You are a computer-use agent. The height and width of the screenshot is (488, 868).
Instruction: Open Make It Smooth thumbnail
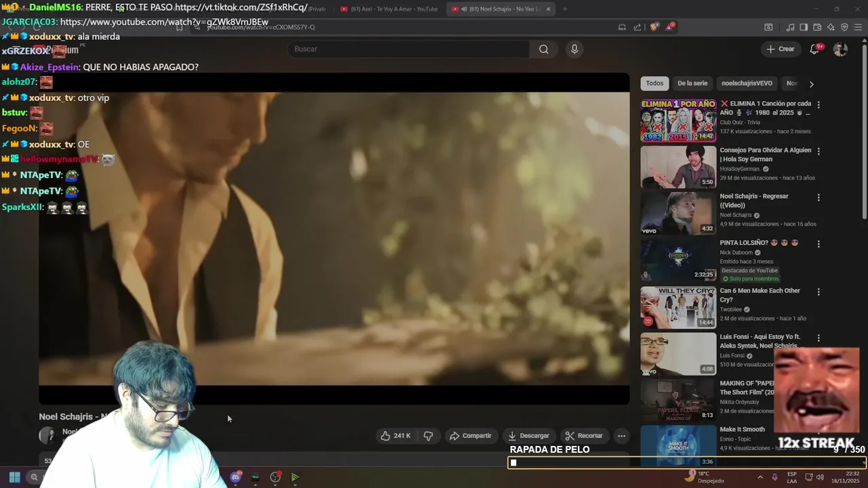tap(678, 446)
